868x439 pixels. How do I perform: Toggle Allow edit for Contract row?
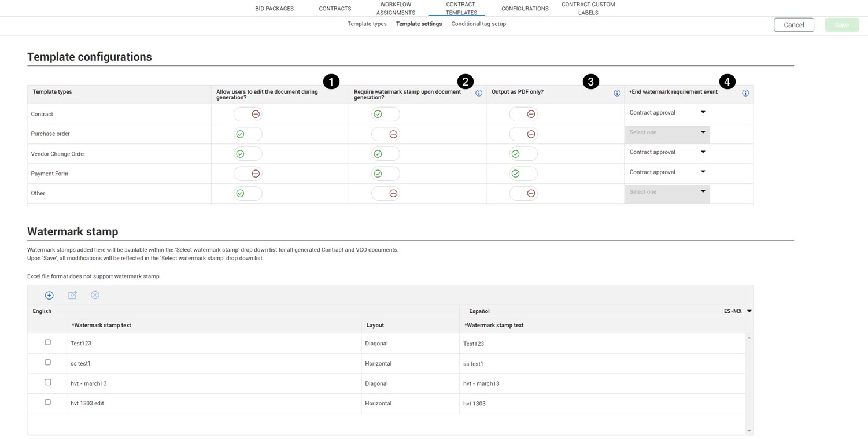pyautogui.click(x=248, y=114)
